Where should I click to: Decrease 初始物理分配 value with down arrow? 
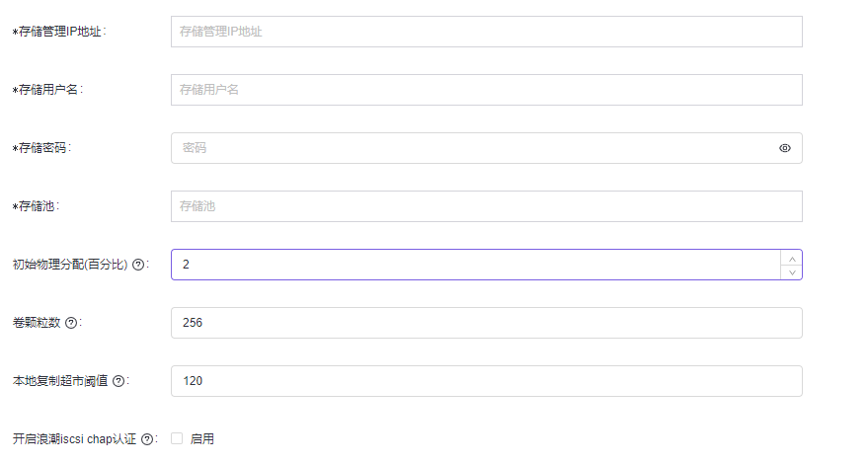[x=790, y=271]
